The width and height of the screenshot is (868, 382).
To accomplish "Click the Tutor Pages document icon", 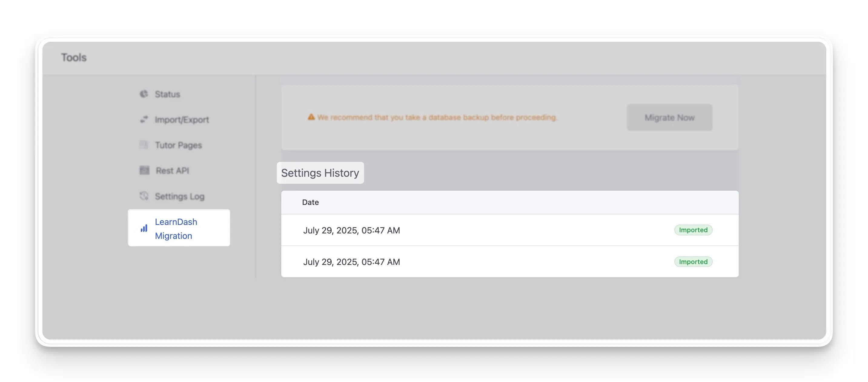I will pyautogui.click(x=144, y=145).
